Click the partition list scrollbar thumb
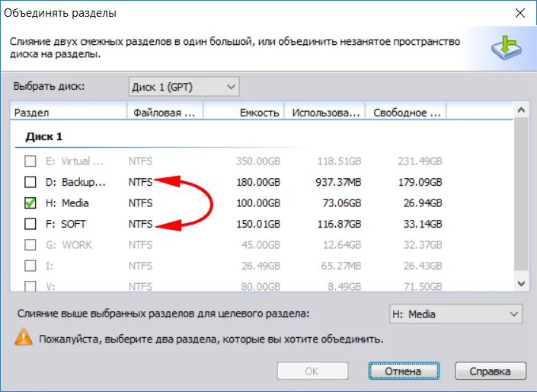Screen dimensions: 537x392 coord(521,193)
